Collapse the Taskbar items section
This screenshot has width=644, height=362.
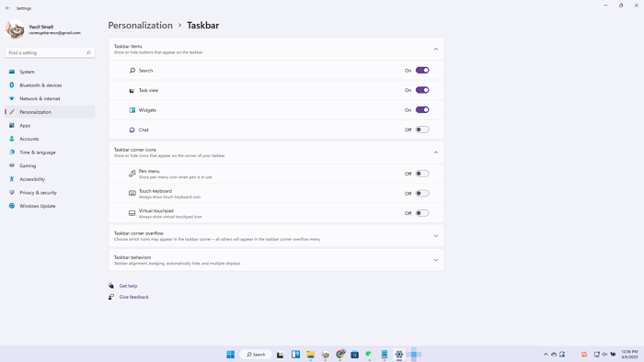[x=436, y=50]
